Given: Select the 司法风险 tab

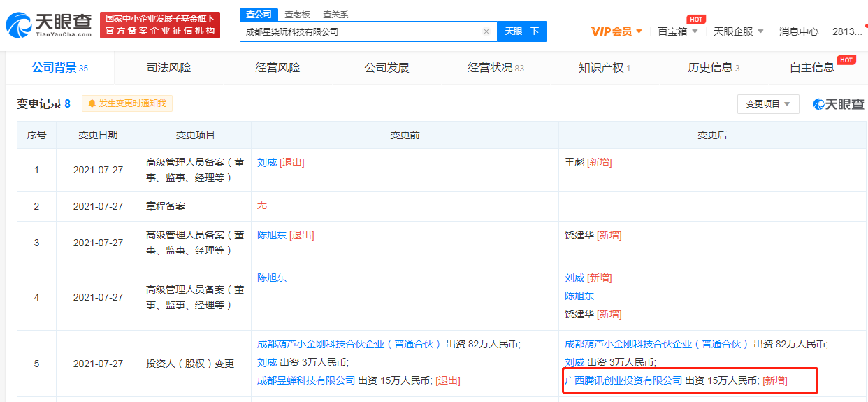Looking at the screenshot, I should (168, 68).
